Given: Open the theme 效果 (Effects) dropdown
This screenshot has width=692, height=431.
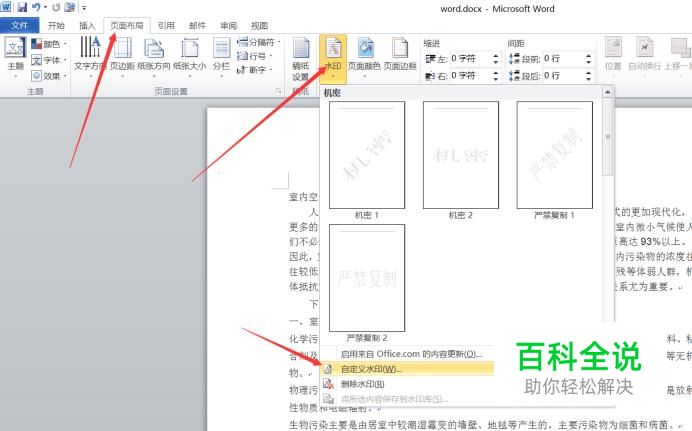Looking at the screenshot, I should click(x=49, y=76).
